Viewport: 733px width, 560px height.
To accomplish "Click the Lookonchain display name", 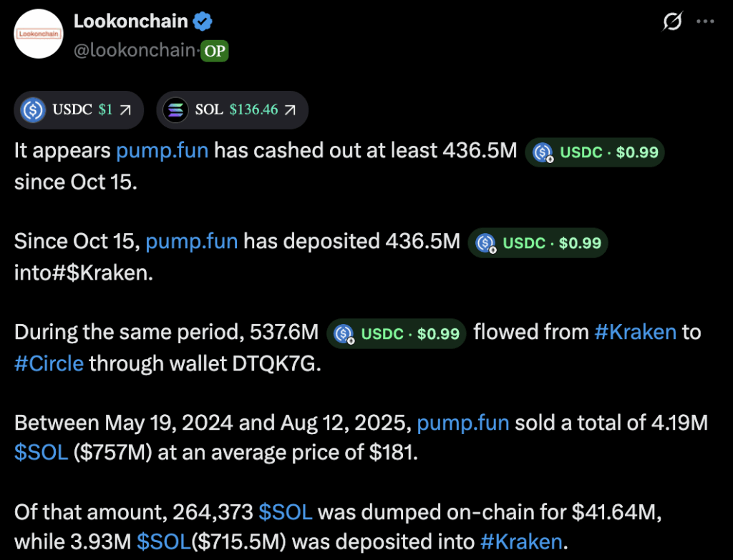I will coord(130,22).
